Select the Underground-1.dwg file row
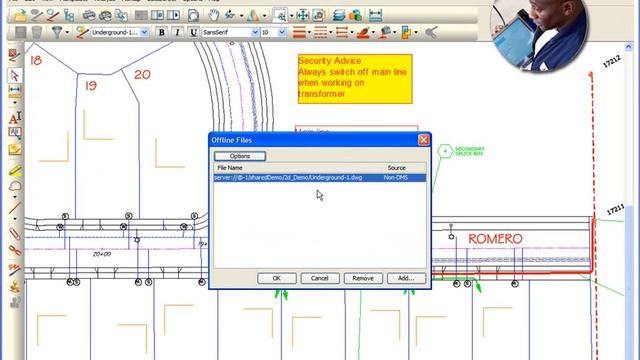Viewport: 640px width, 360px height. tap(320, 178)
